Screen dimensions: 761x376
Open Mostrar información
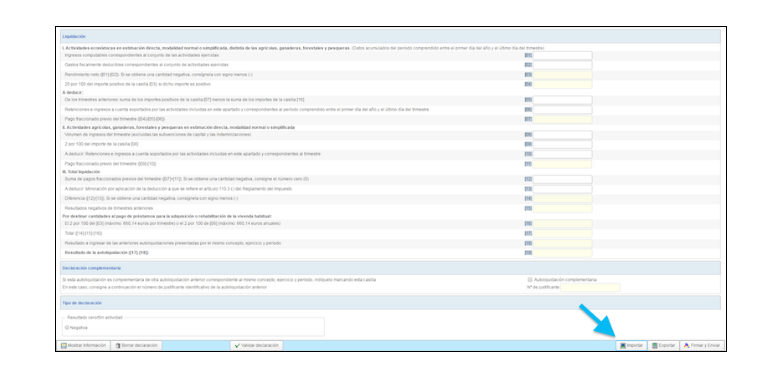[x=83, y=345]
